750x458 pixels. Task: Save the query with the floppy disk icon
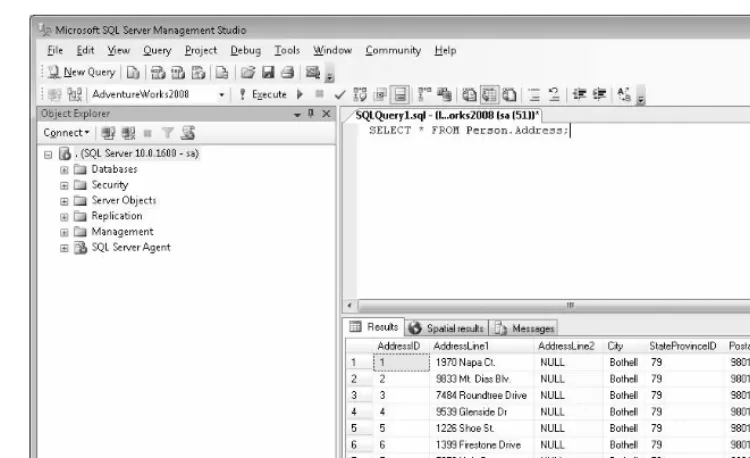pos(268,73)
